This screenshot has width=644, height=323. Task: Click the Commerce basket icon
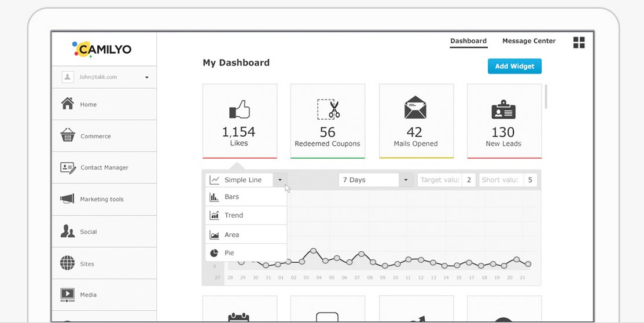(67, 135)
